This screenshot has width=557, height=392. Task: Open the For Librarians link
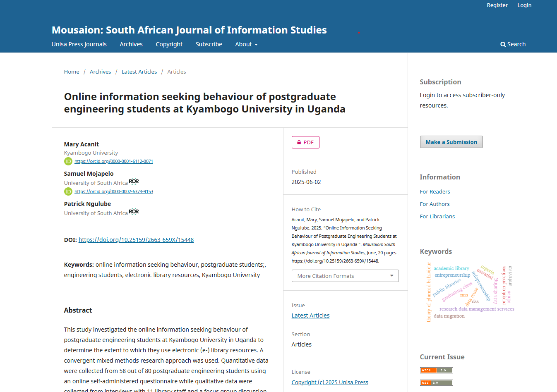coord(437,216)
